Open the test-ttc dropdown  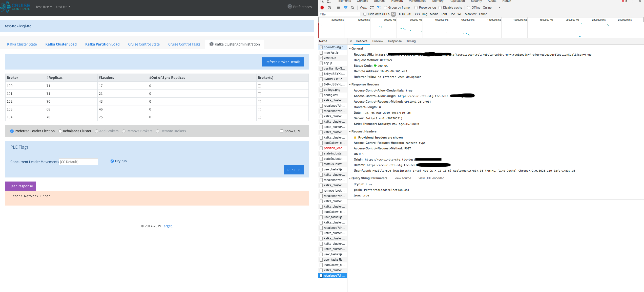point(63,7)
